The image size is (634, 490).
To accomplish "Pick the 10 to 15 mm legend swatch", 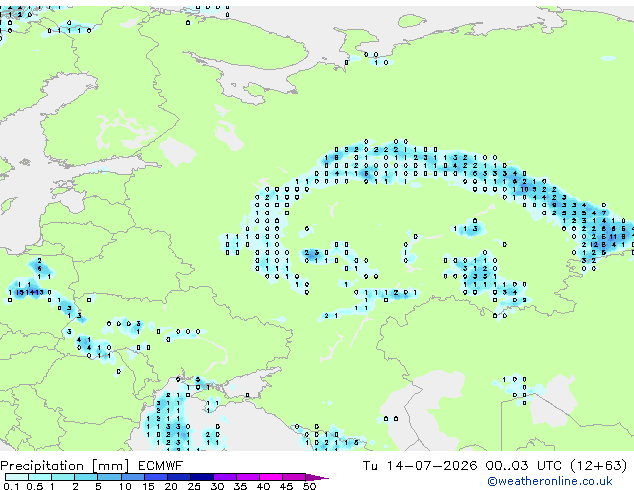I will [x=133, y=477].
